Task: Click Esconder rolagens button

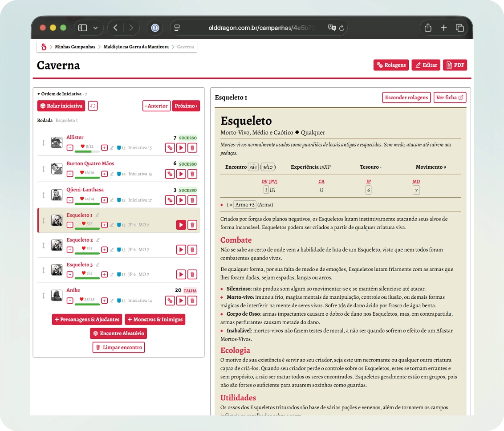Action: coord(406,98)
